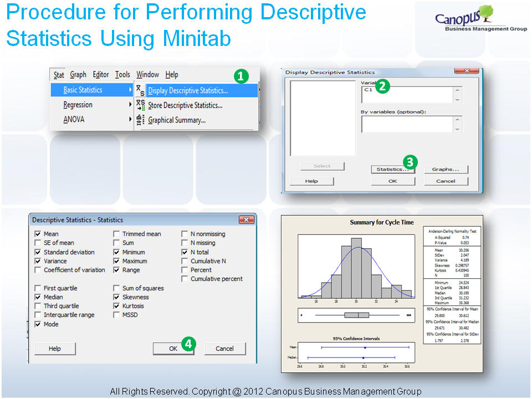
Task: Open the Help menu in menu bar
Action: tap(172, 75)
